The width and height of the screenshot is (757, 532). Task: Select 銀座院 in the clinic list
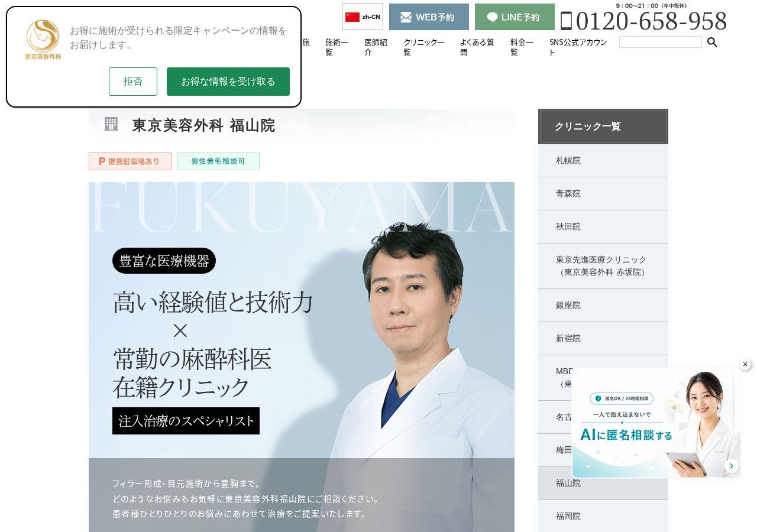603,306
